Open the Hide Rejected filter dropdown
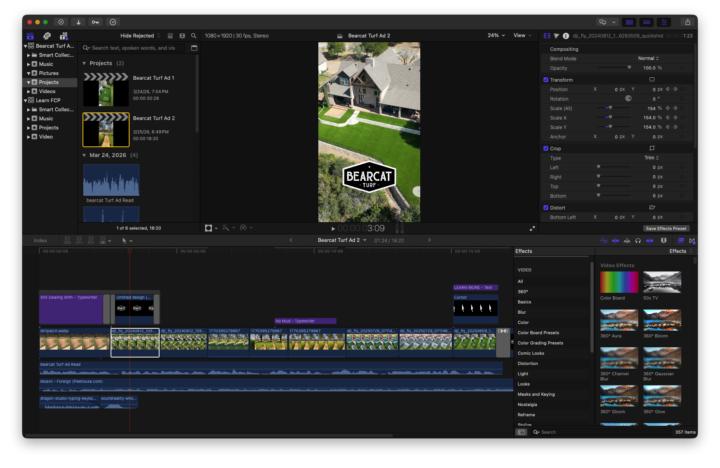Screen dimensions: 720x468 (140, 35)
